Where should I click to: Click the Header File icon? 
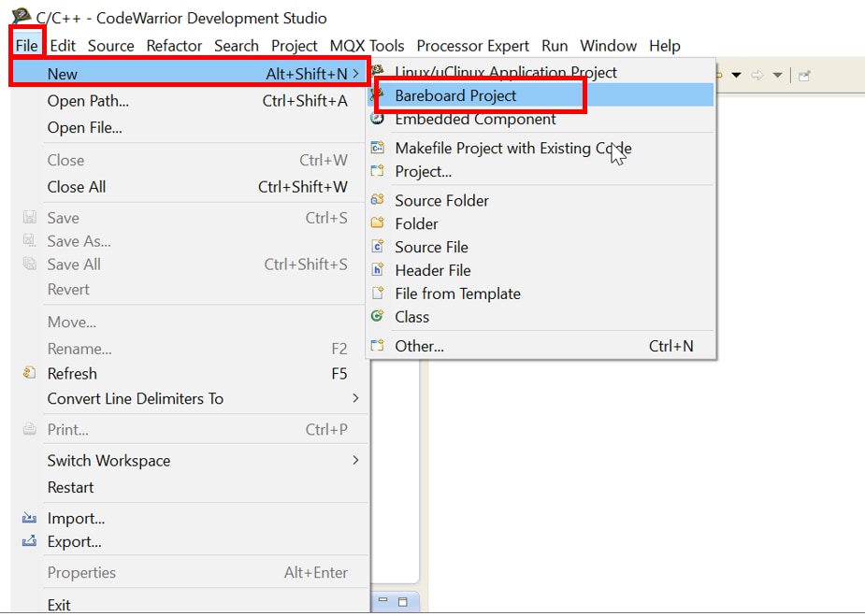coord(378,270)
